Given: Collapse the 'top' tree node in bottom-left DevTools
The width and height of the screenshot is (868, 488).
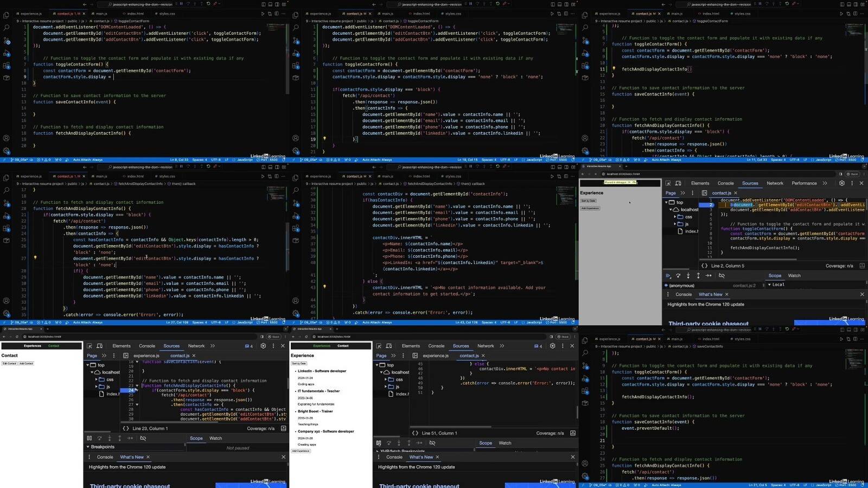Looking at the screenshot, I should (88, 365).
